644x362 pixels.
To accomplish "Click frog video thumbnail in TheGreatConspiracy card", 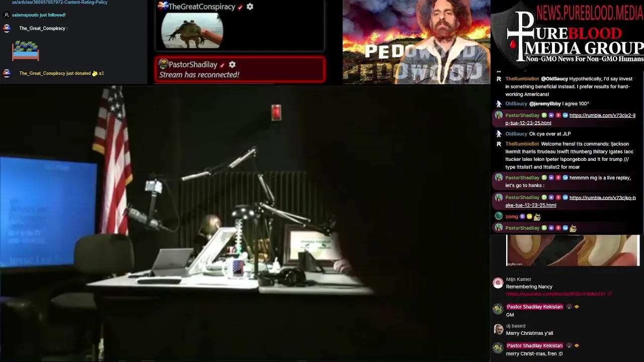I will (x=192, y=30).
